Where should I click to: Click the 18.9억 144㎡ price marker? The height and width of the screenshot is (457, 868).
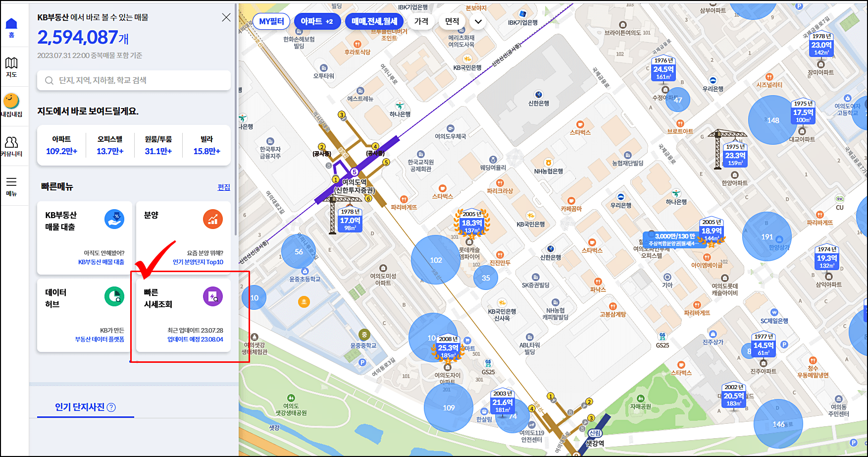pos(712,230)
